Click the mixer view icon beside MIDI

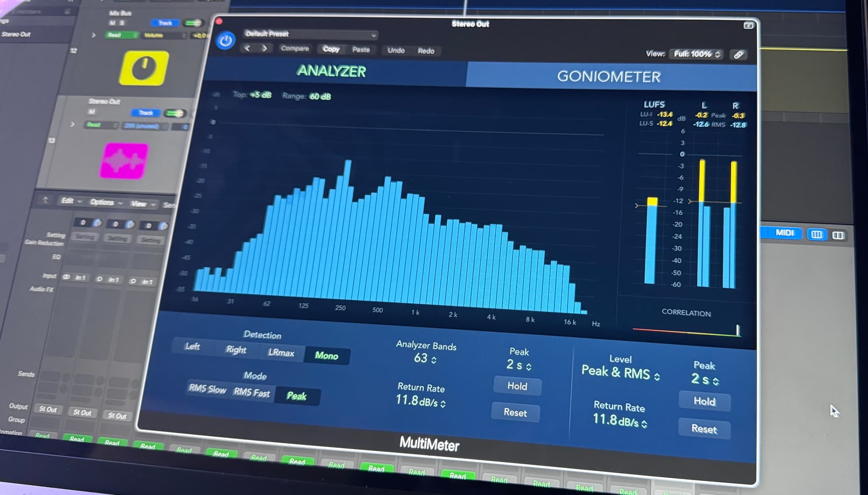tap(816, 234)
